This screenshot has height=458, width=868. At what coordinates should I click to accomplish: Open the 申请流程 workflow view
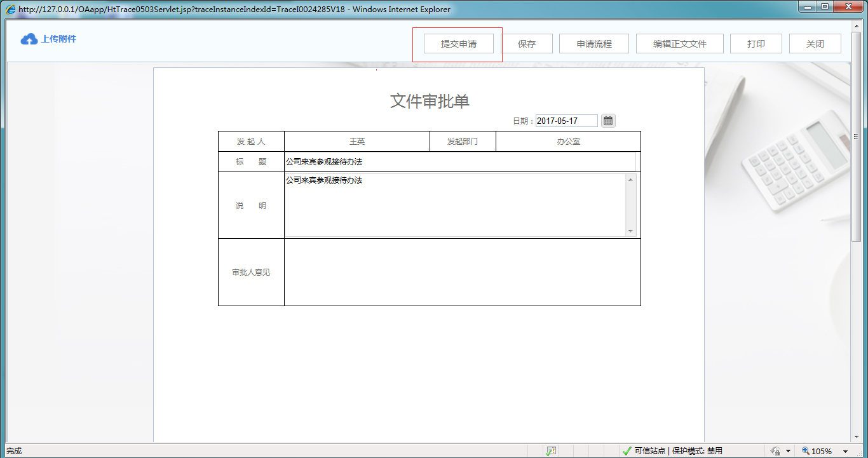pos(594,44)
